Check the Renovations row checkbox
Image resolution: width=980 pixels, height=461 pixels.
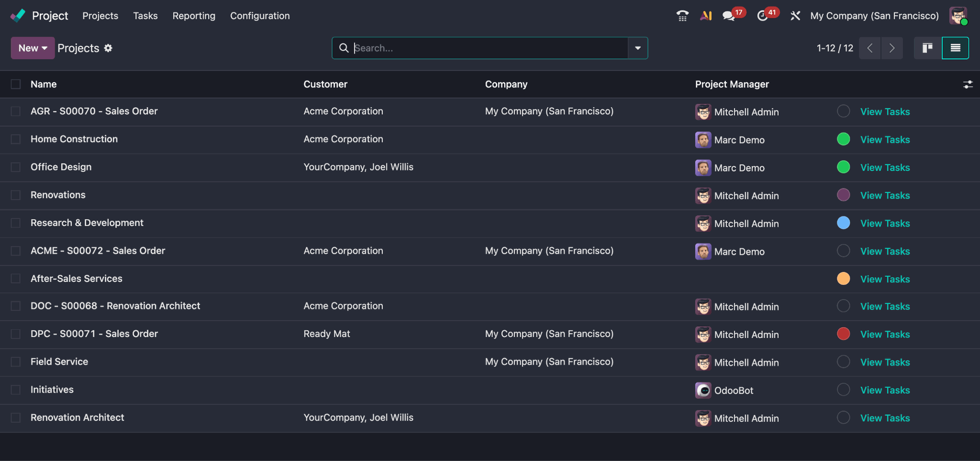[16, 195]
